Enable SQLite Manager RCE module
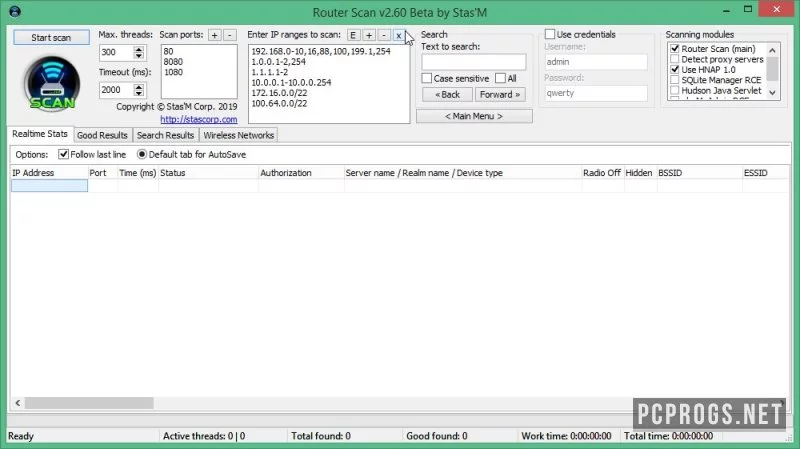 coord(675,80)
